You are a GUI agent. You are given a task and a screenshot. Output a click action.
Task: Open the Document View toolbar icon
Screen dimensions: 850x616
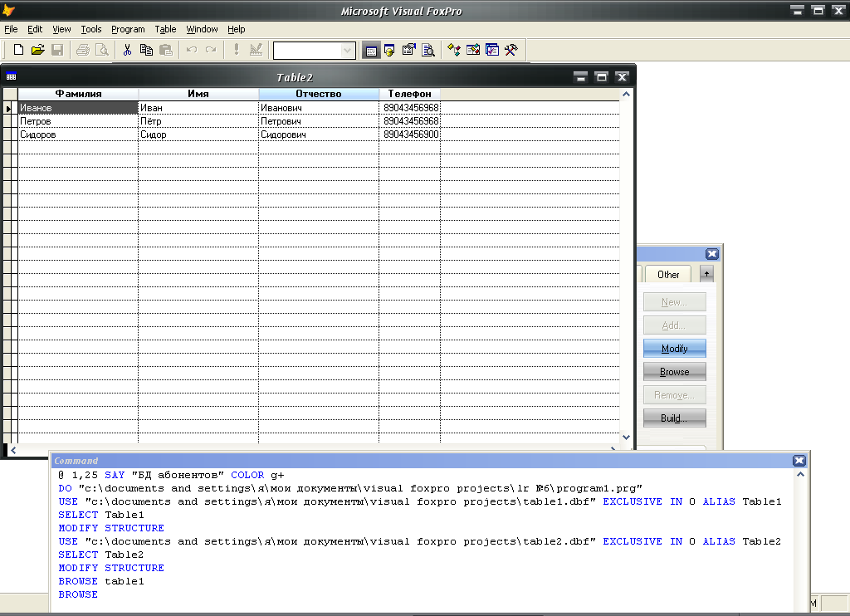click(x=428, y=50)
